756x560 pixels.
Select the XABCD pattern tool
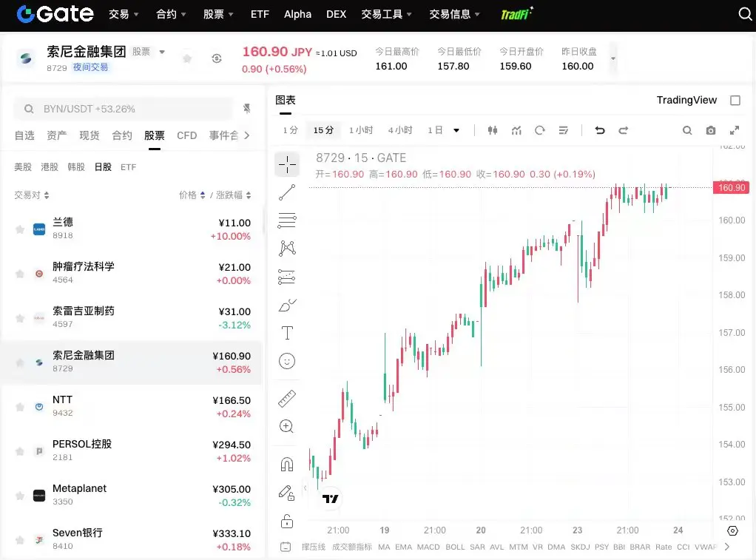pyautogui.click(x=287, y=249)
